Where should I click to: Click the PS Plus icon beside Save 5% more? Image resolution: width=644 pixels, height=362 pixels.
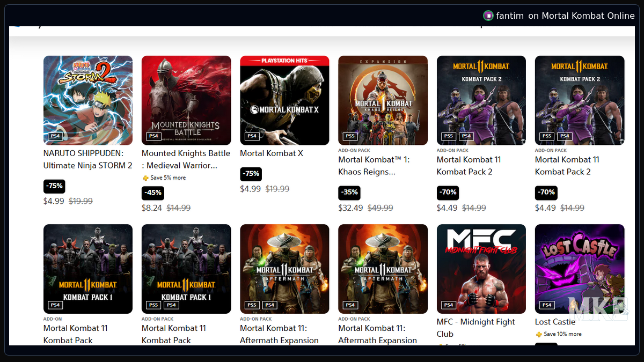click(145, 177)
